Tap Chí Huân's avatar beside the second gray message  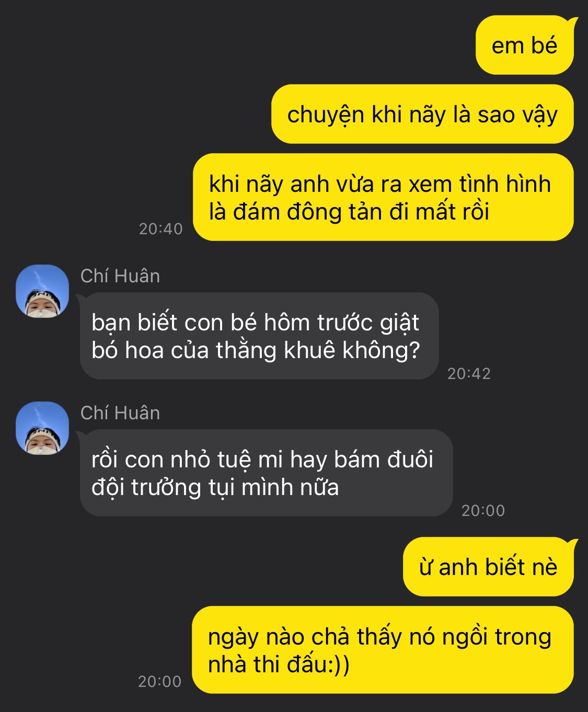(x=42, y=428)
